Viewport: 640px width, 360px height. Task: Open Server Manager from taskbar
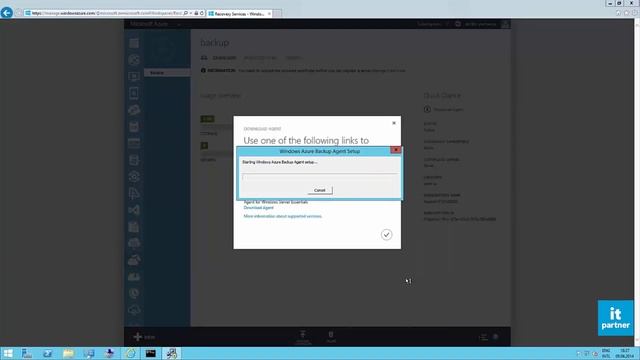click(27, 353)
